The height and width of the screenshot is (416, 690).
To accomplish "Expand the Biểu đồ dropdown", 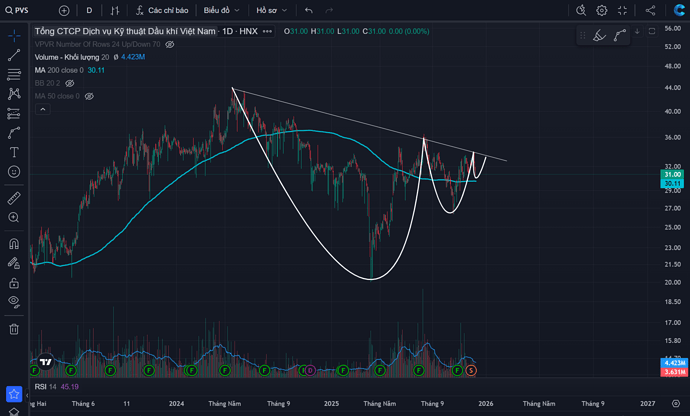I will click(x=221, y=10).
